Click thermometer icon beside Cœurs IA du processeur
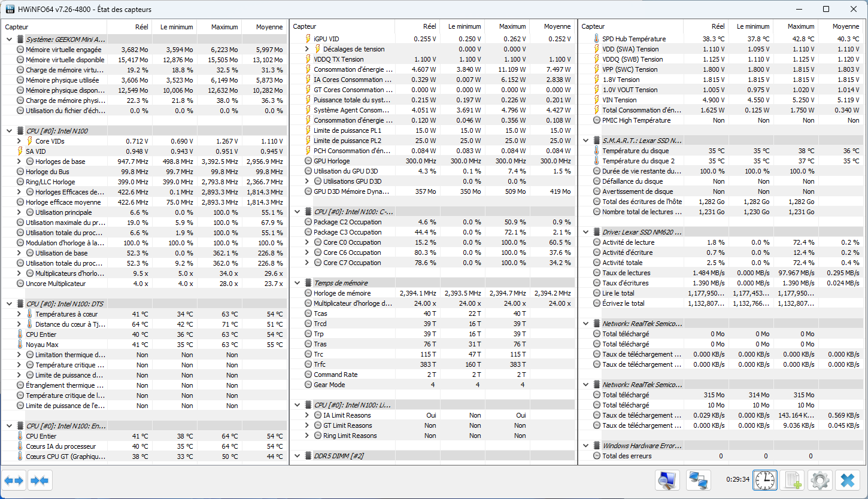Image resolution: width=868 pixels, height=499 pixels. 20,446
